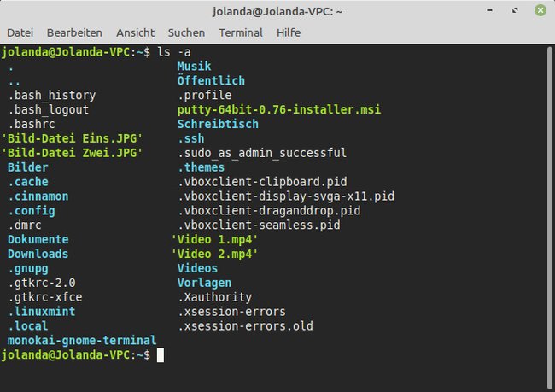Click the .dmrc entry
Screen dimensions: 555x392
pyautogui.click(x=25, y=225)
